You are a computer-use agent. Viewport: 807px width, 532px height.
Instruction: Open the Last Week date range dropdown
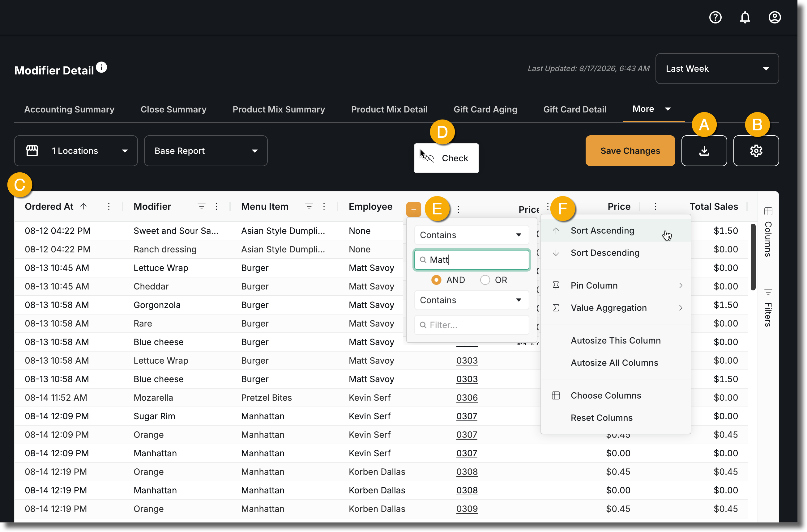pos(717,69)
